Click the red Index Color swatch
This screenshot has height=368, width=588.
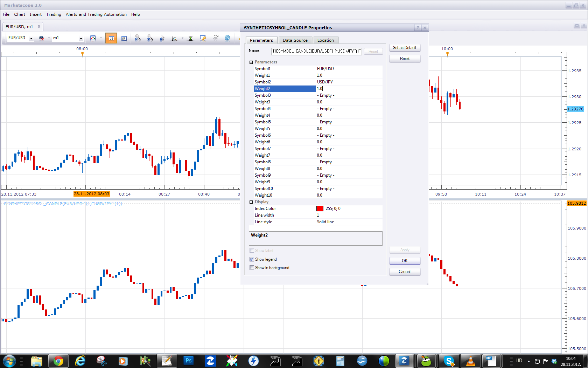coord(320,209)
